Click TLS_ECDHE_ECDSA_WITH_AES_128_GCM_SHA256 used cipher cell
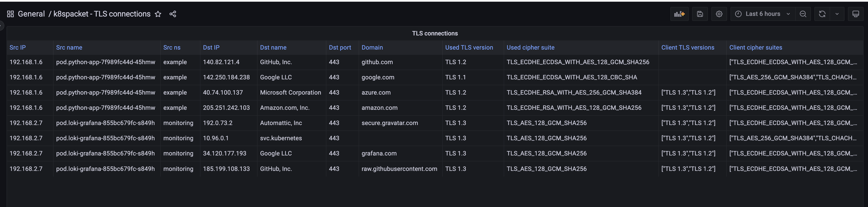868x207 pixels. (581, 62)
